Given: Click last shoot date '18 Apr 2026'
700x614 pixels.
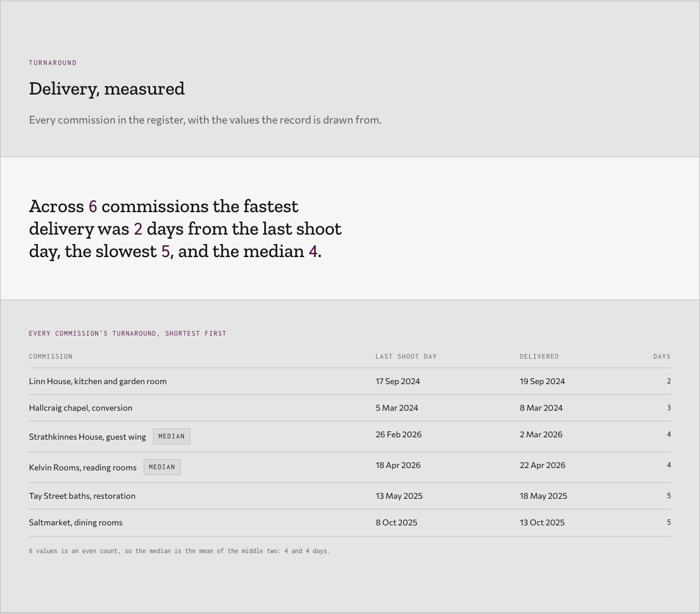Looking at the screenshot, I should click(x=398, y=466).
